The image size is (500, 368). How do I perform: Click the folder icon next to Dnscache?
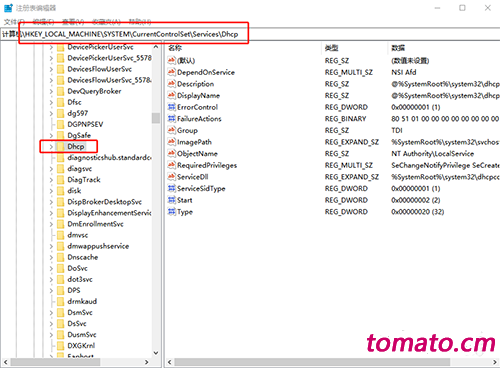(x=60, y=257)
